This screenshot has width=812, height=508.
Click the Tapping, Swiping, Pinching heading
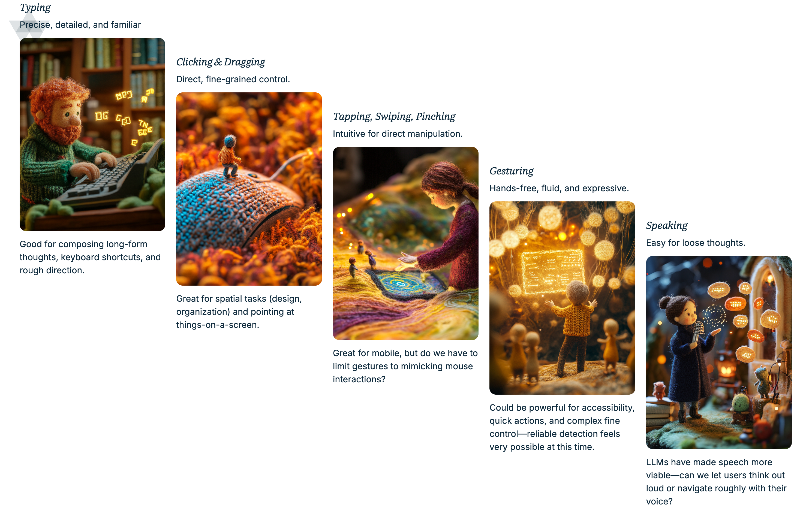pos(394,116)
